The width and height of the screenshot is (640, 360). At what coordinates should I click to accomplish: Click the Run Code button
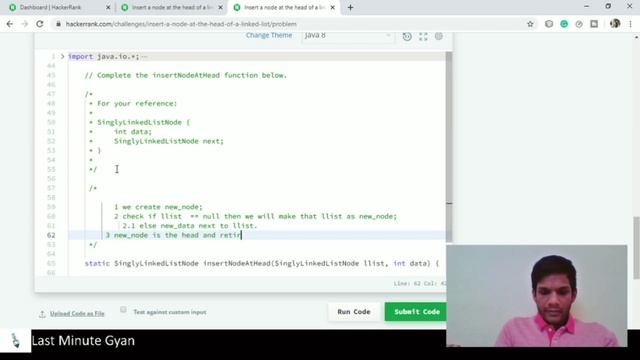click(x=353, y=311)
